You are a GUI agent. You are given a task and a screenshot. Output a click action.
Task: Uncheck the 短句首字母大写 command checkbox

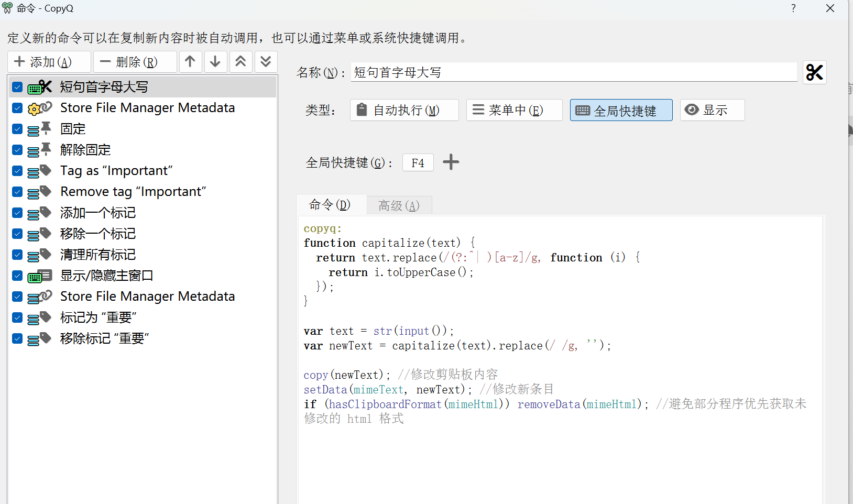click(17, 87)
